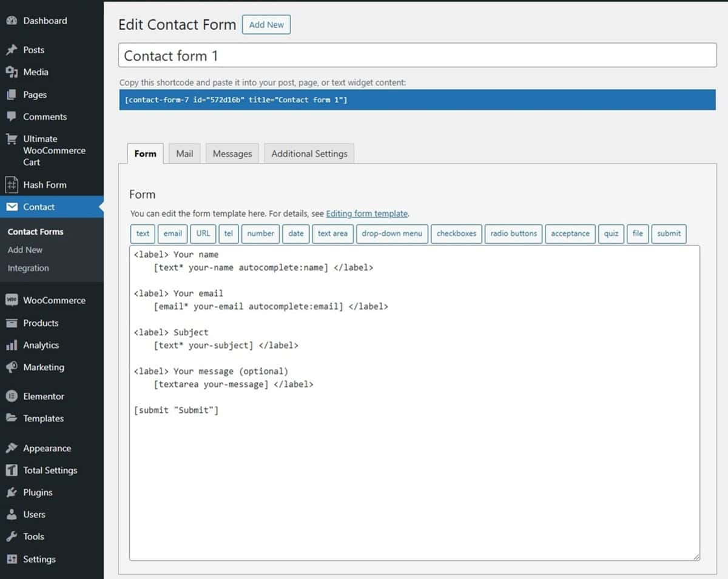Screen dimensions: 728x579
Task: Insert a radio buttons tag
Action: 514,233
